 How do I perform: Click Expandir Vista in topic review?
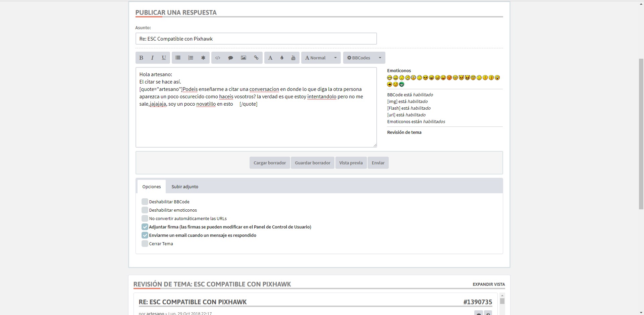(x=488, y=284)
